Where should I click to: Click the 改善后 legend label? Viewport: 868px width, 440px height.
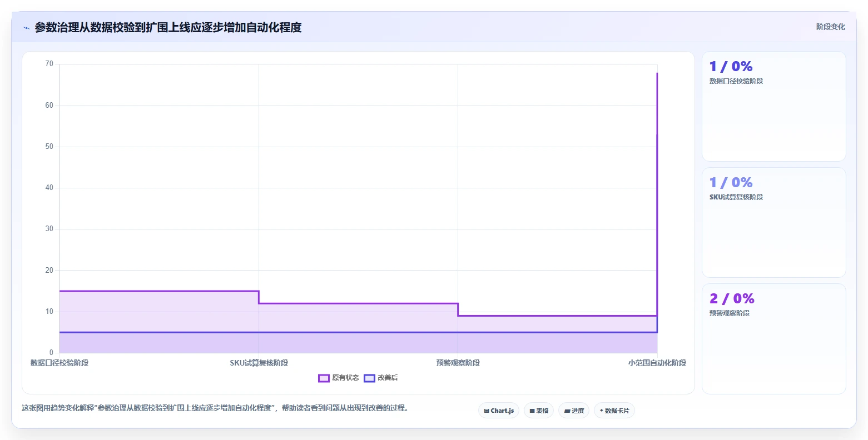pos(388,378)
